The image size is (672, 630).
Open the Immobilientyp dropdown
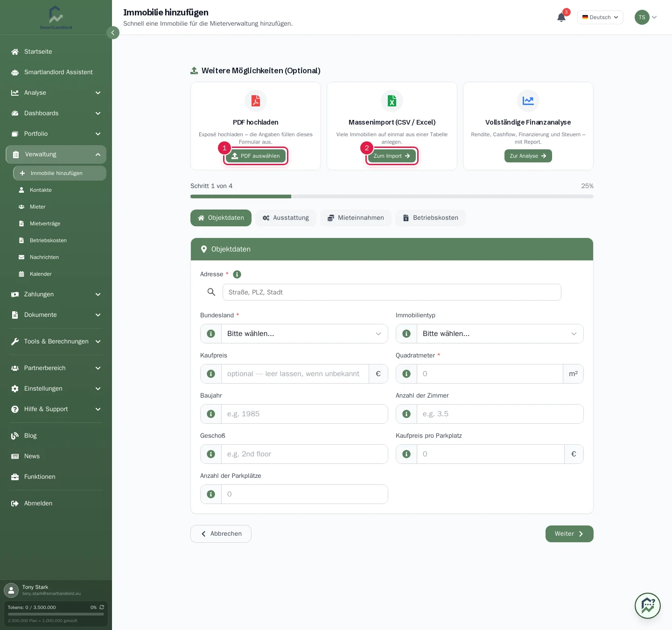tap(500, 334)
